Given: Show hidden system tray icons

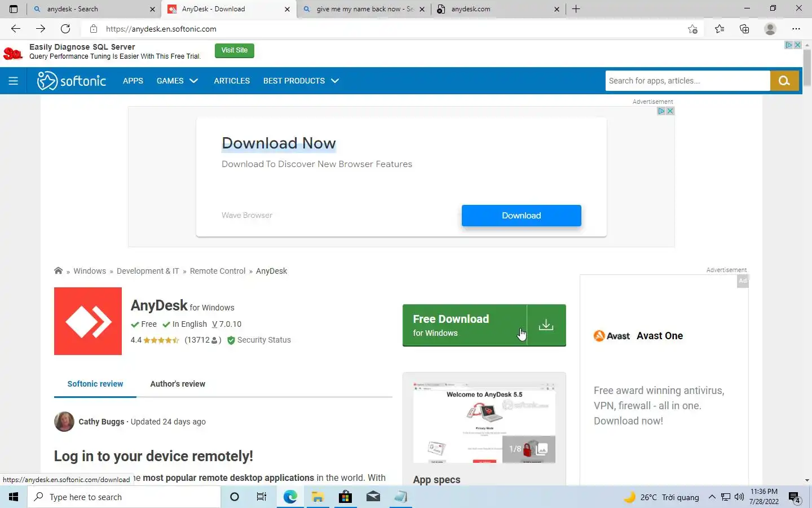Looking at the screenshot, I should [712, 497].
